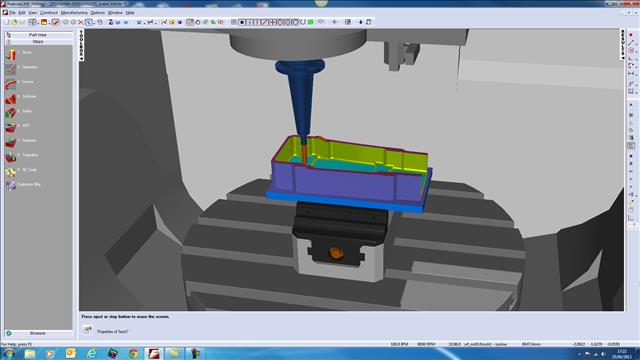
Task: Open Google Chrome from the taskbar
Action: [x=133, y=353]
